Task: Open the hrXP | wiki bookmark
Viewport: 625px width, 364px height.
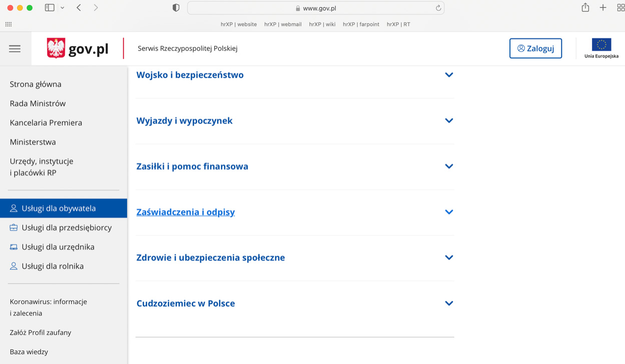Action: [322, 24]
